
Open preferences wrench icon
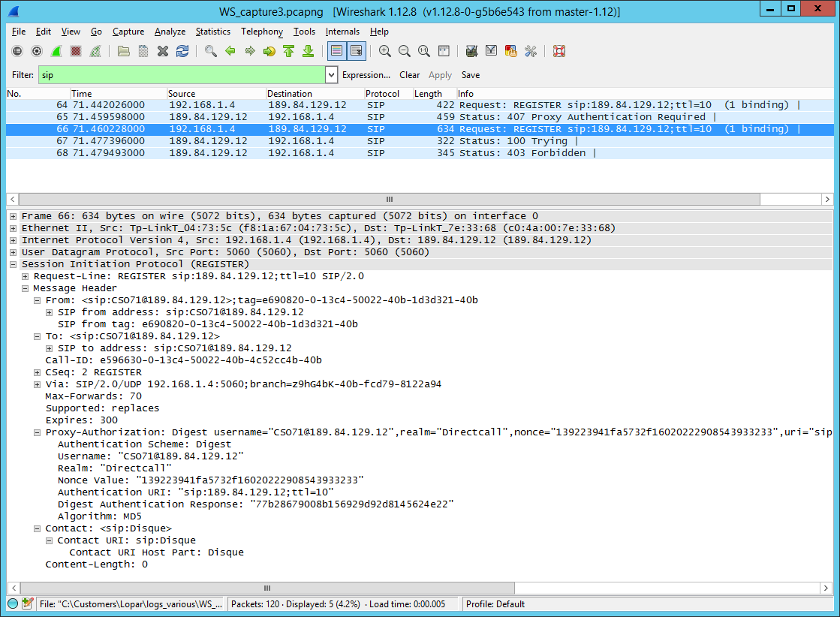531,51
